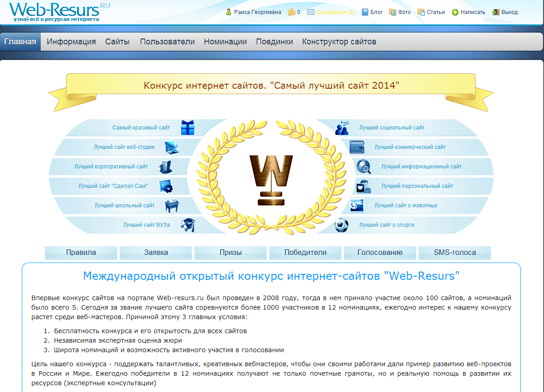Open the Голосование tab

point(380,253)
